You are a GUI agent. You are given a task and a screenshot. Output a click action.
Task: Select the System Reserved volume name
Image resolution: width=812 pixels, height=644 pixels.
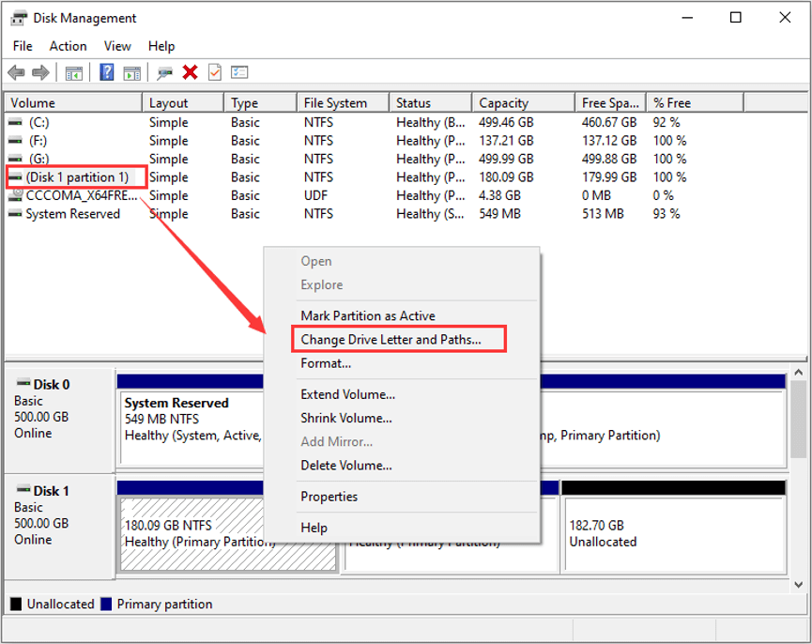73,214
